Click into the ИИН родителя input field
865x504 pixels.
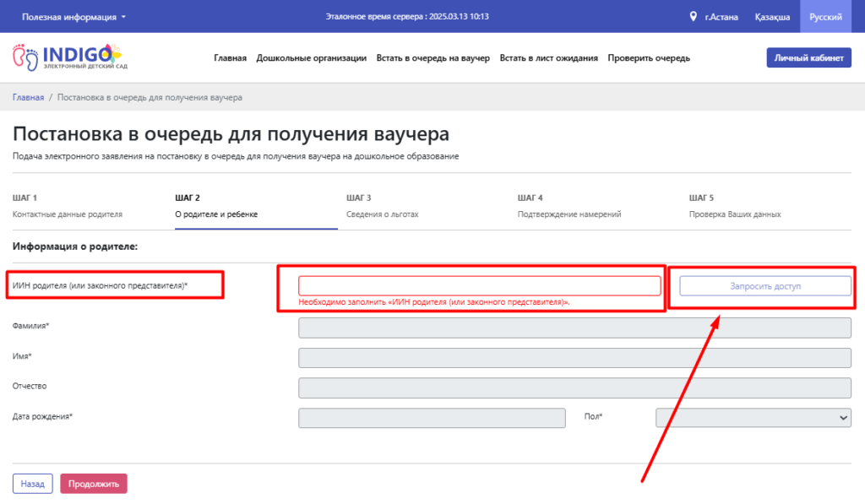click(479, 286)
